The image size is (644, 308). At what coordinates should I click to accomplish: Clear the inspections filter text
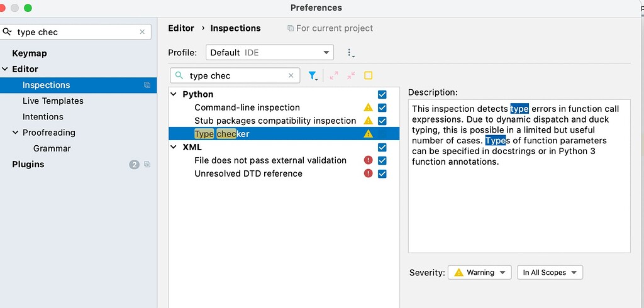click(291, 75)
